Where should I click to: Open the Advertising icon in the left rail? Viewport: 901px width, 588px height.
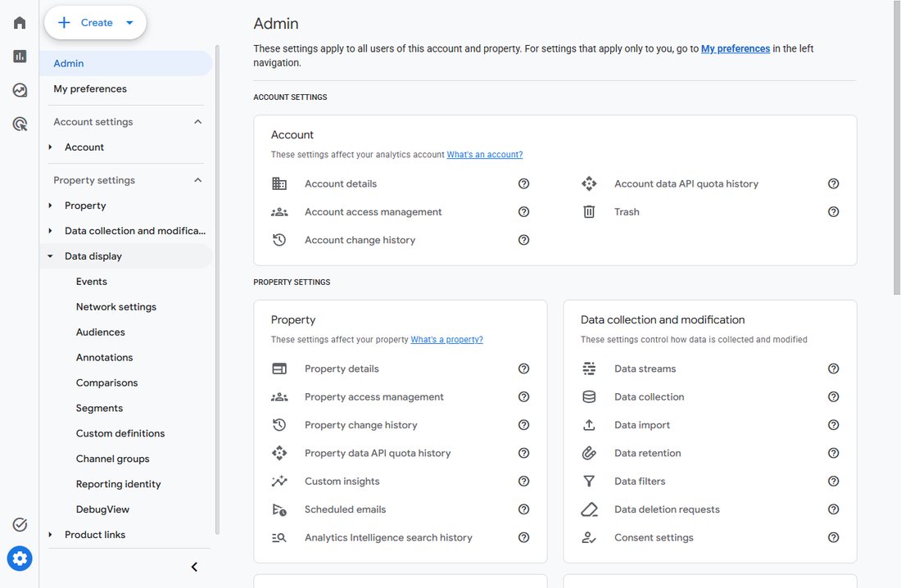20,124
